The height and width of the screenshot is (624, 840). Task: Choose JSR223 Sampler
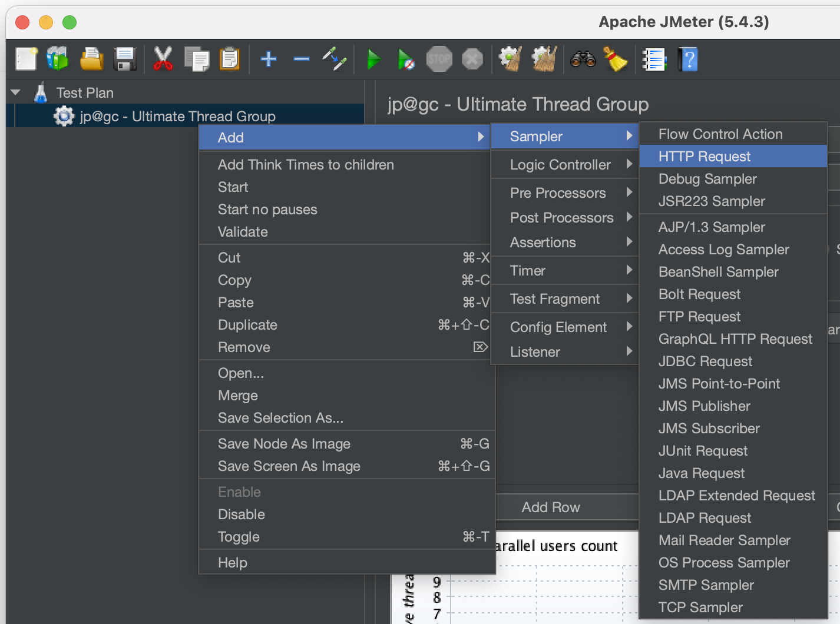[733, 201]
